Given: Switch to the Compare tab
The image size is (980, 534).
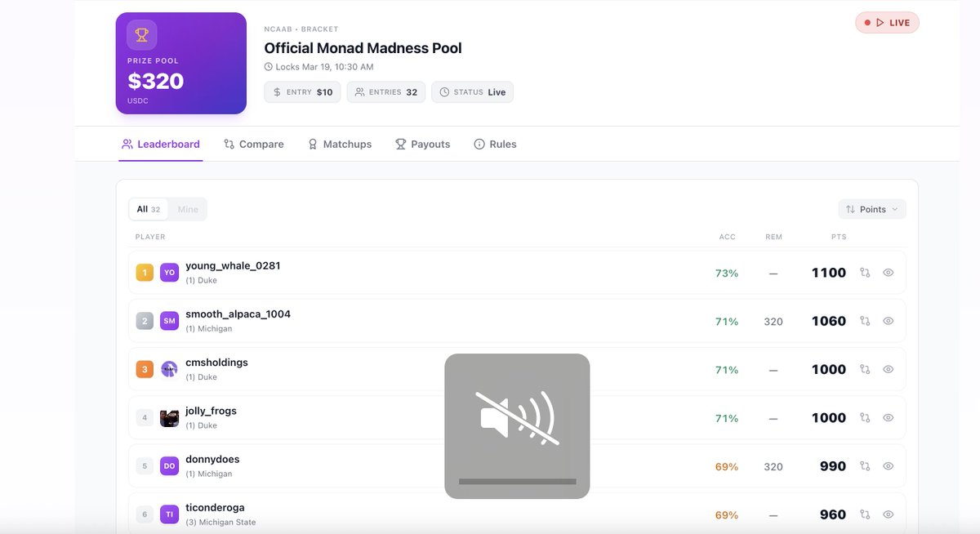Looking at the screenshot, I should (x=254, y=144).
